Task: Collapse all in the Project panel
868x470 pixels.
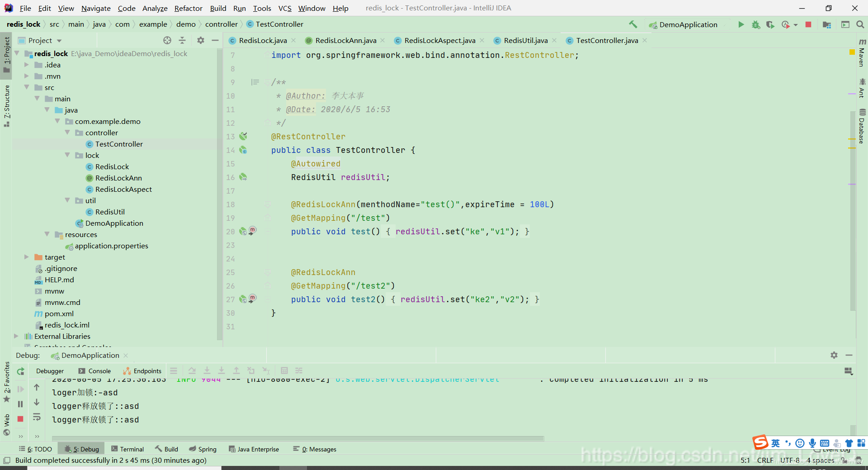Action: point(182,40)
